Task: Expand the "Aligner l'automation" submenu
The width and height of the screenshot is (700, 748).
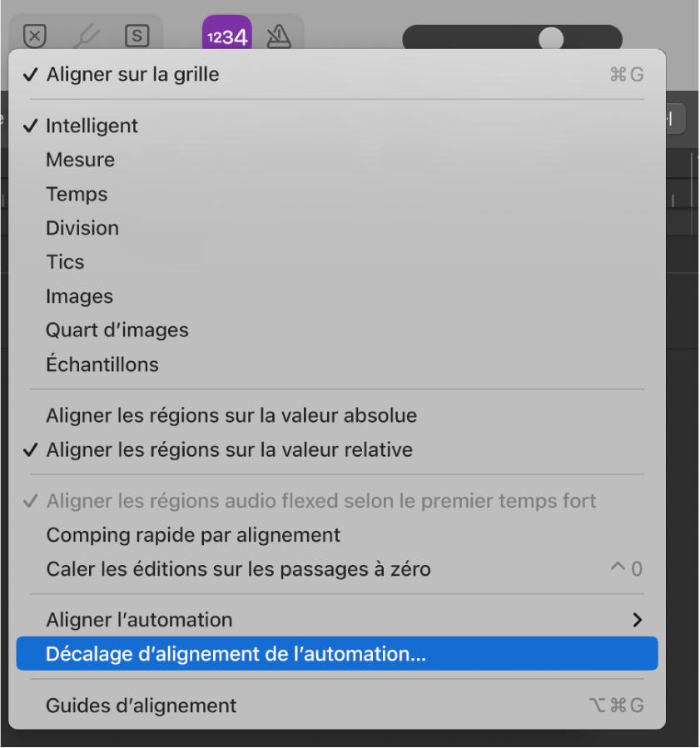Action: (139, 620)
